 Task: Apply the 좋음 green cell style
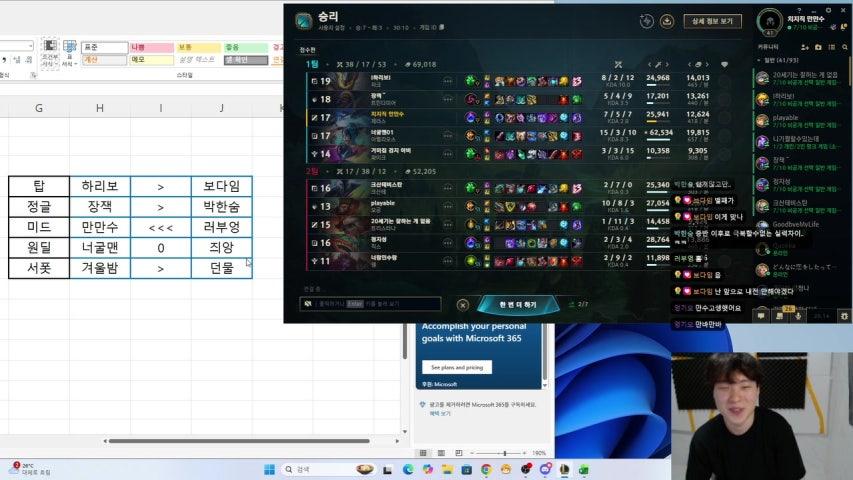tap(246, 47)
